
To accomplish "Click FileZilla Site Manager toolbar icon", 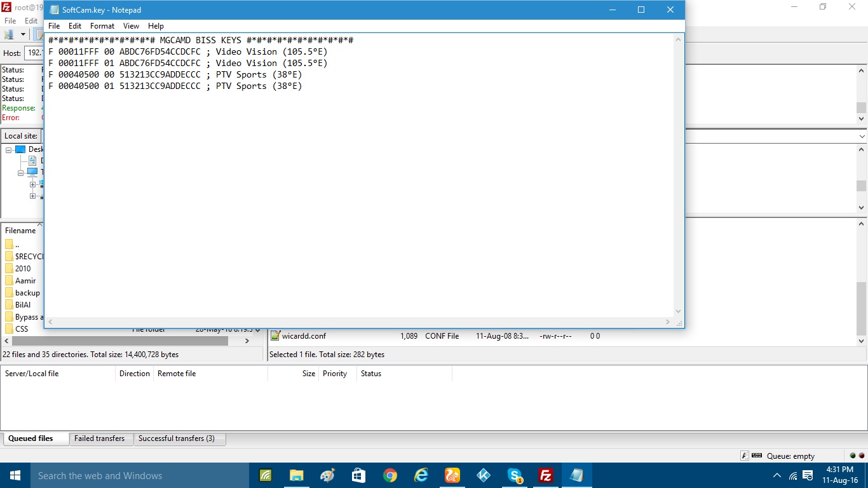I will (x=10, y=34).
